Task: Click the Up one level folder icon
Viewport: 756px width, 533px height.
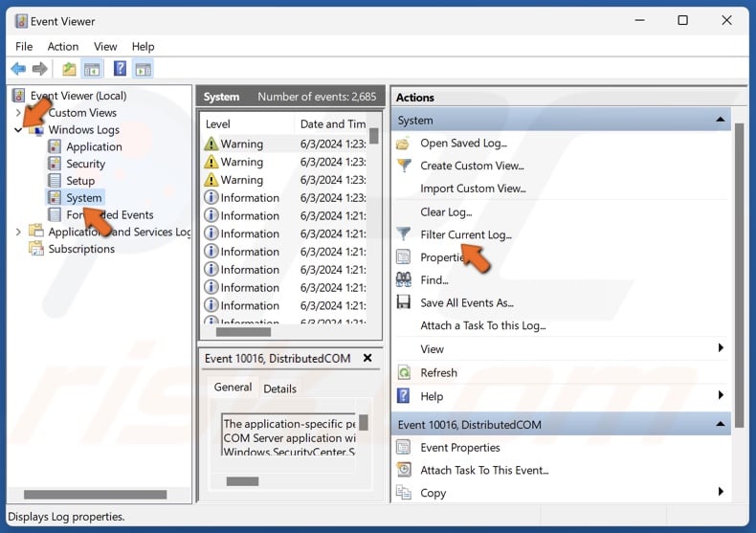Action: pos(70,69)
